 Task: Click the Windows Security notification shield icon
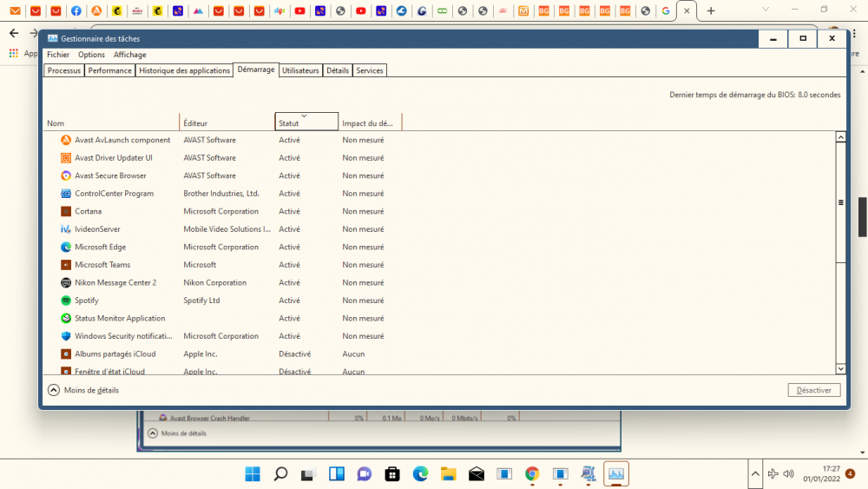(66, 336)
